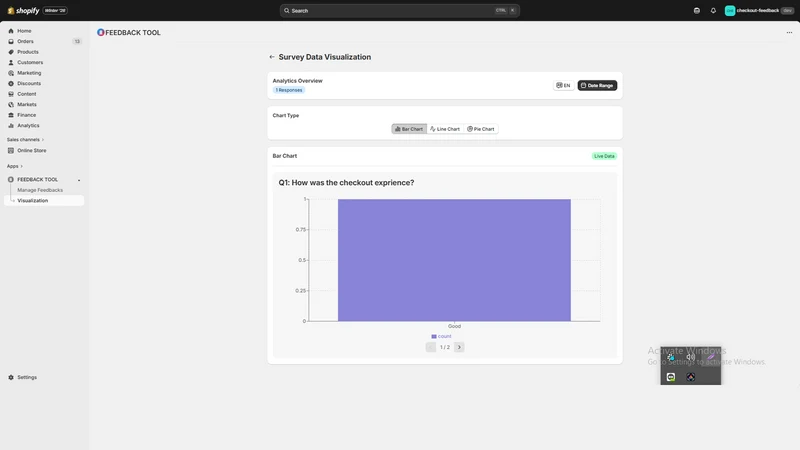Open FEEDBACK TOOL app in sidebar

[x=37, y=180]
